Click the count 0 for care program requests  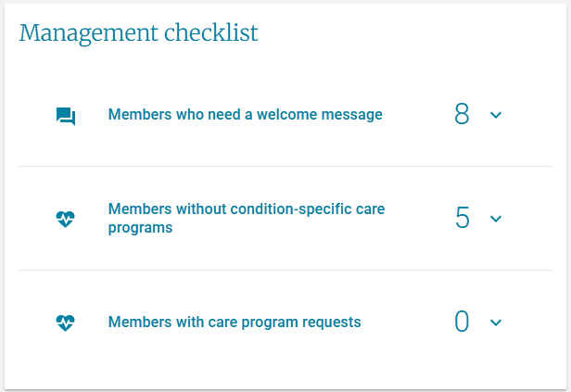462,322
